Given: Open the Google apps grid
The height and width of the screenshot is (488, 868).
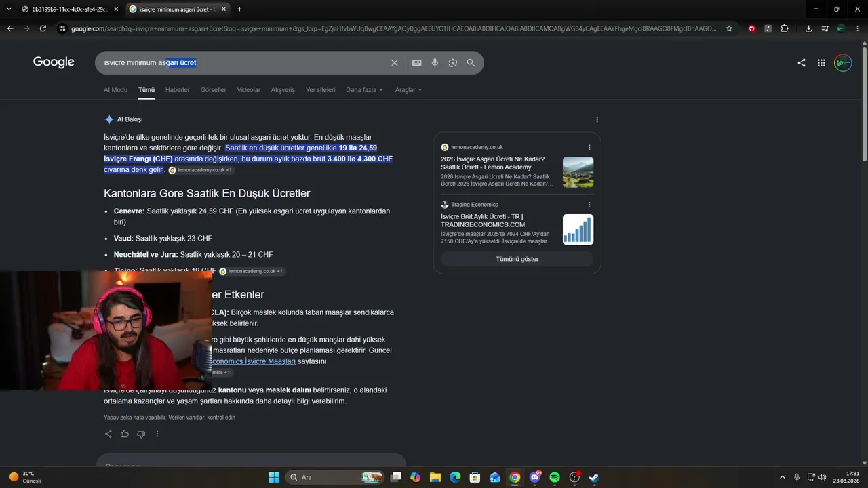Looking at the screenshot, I should coord(821,63).
